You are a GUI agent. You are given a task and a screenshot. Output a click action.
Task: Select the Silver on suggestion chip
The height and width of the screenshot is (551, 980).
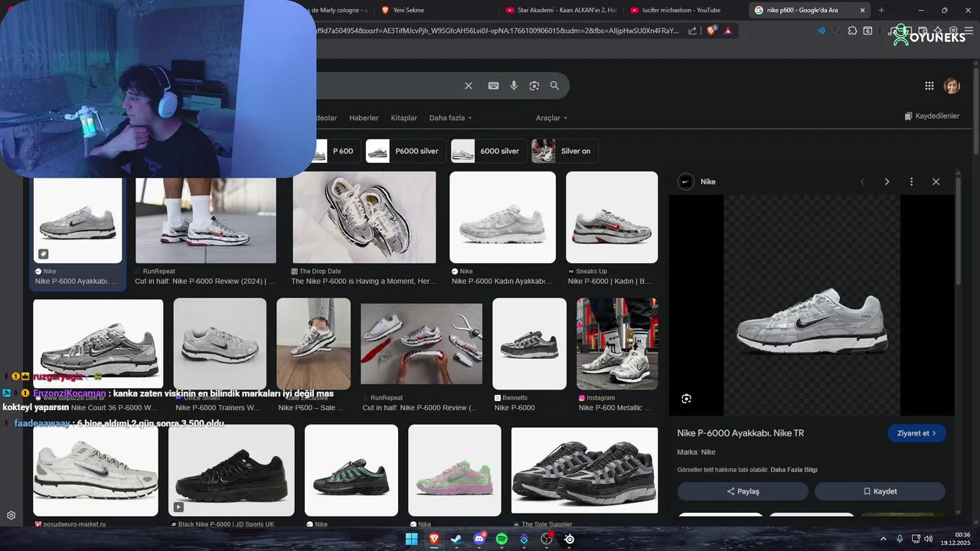(565, 151)
